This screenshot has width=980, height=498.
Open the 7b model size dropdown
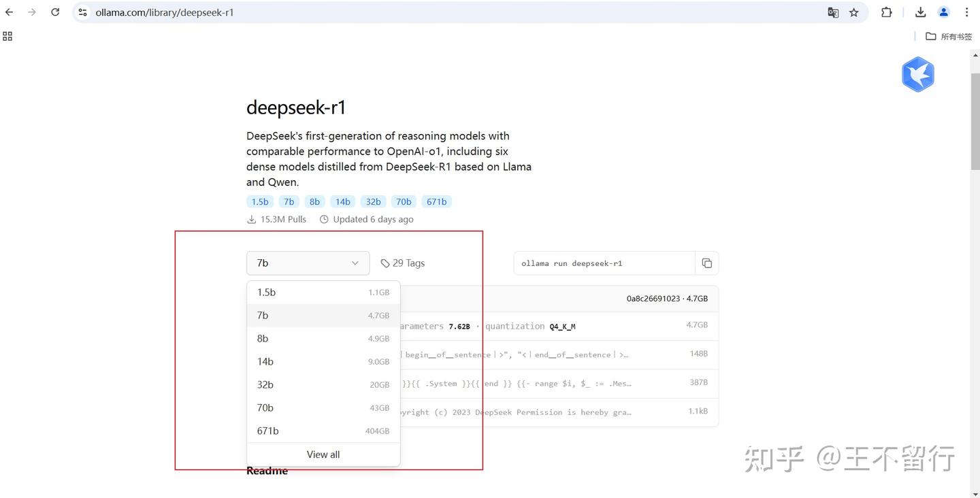(x=308, y=263)
